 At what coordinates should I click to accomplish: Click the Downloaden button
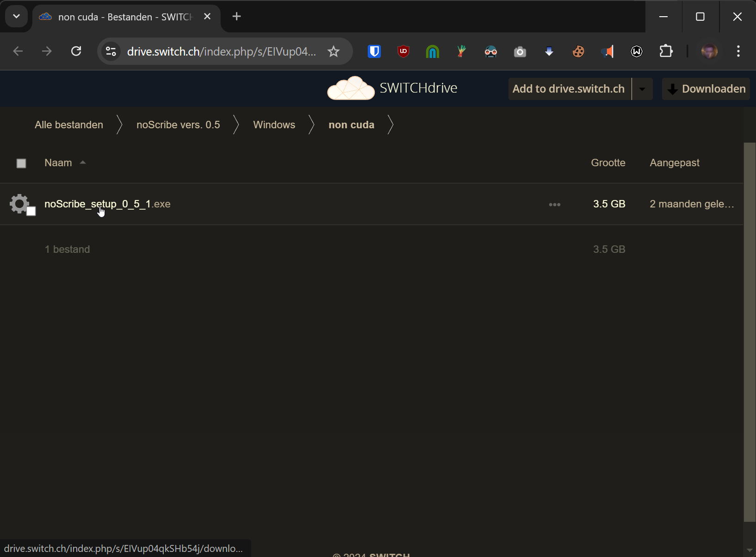click(x=706, y=89)
